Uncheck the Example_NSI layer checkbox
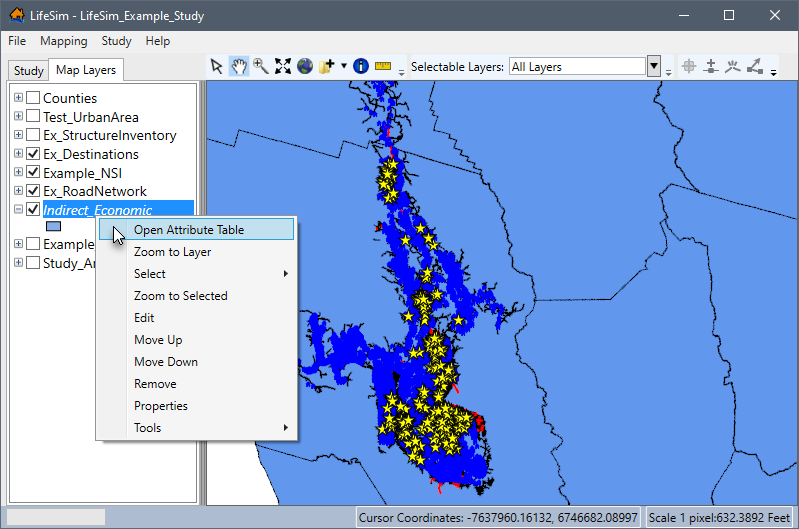This screenshot has height=529, width=799. (33, 172)
